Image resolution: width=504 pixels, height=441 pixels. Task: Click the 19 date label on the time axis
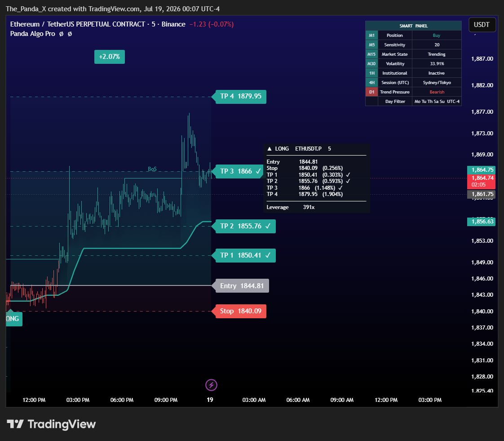pos(210,400)
